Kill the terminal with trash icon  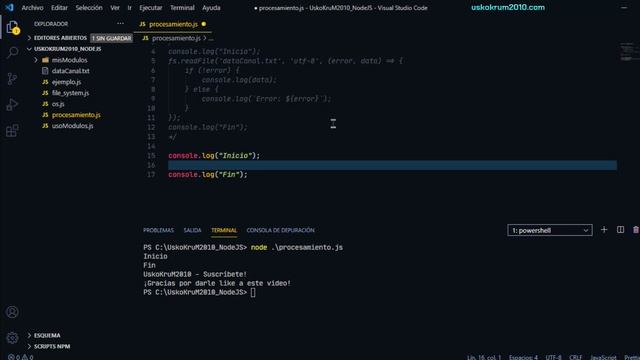(x=636, y=230)
